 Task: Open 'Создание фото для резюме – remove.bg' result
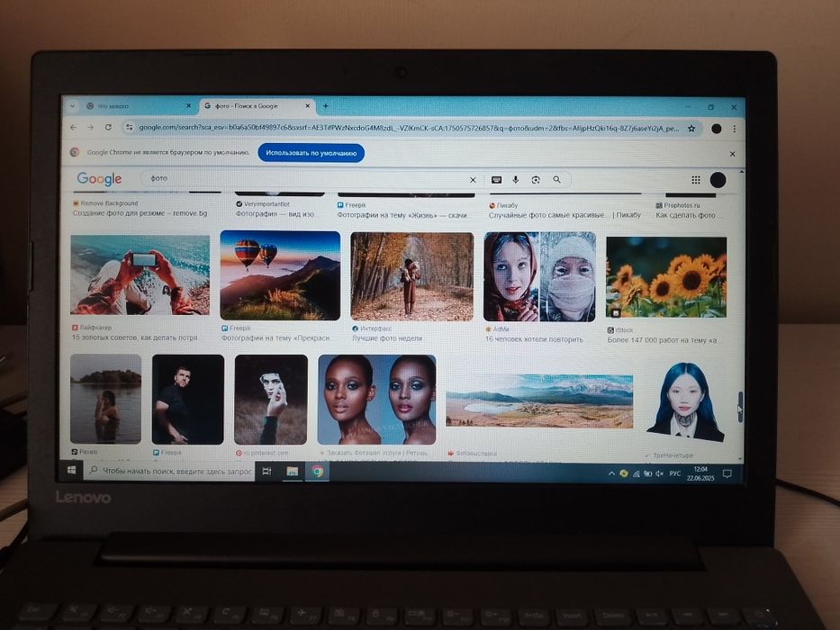point(140,213)
